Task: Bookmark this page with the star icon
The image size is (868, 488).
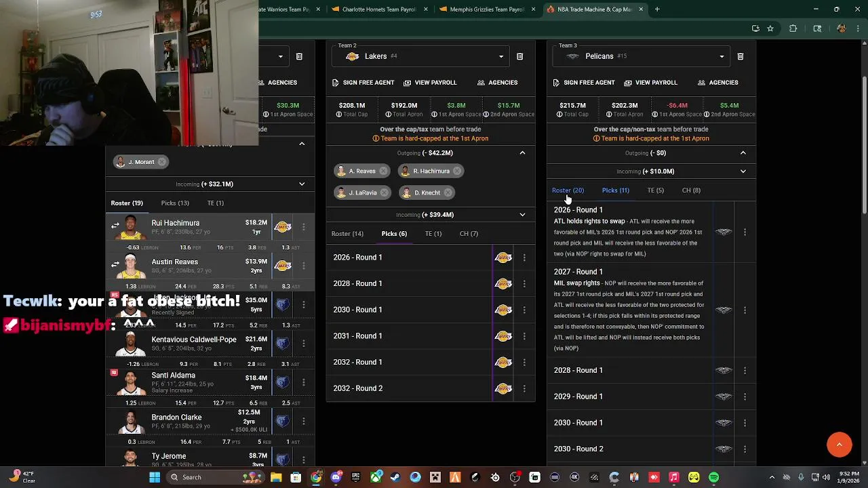Action: click(770, 28)
